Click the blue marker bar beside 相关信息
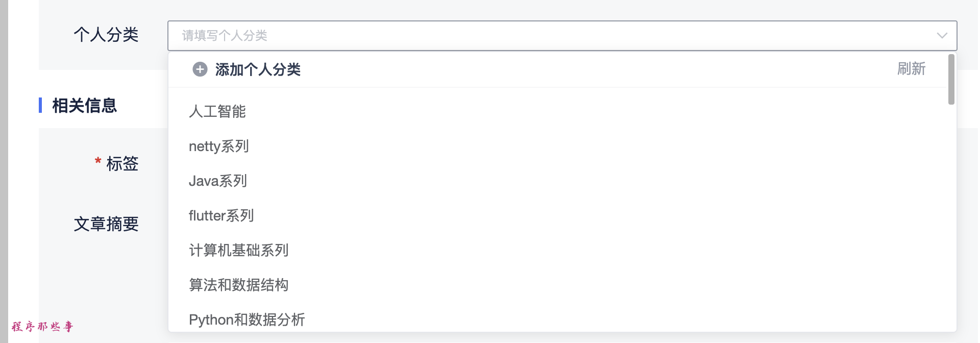Image resolution: width=980 pixels, height=343 pixels. click(40, 105)
